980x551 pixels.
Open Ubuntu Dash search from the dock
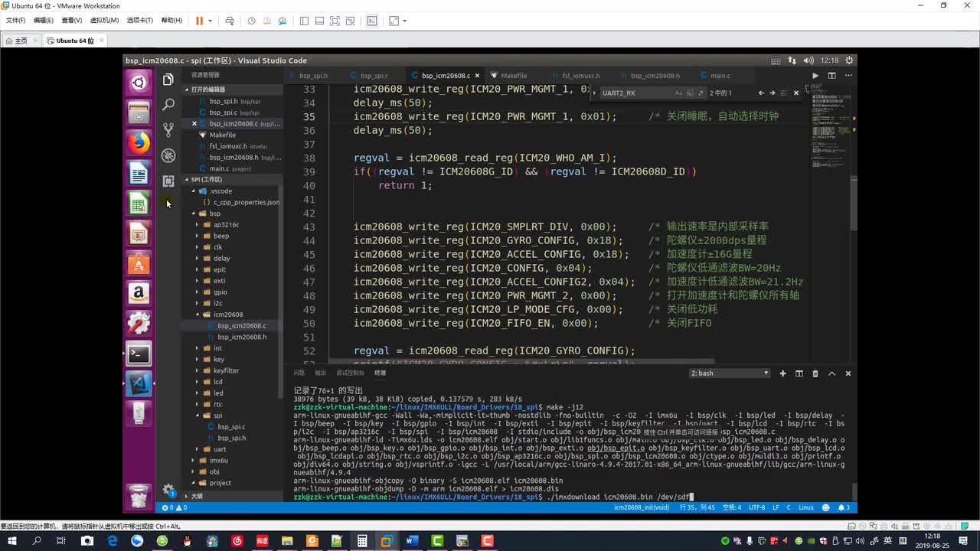tap(139, 83)
